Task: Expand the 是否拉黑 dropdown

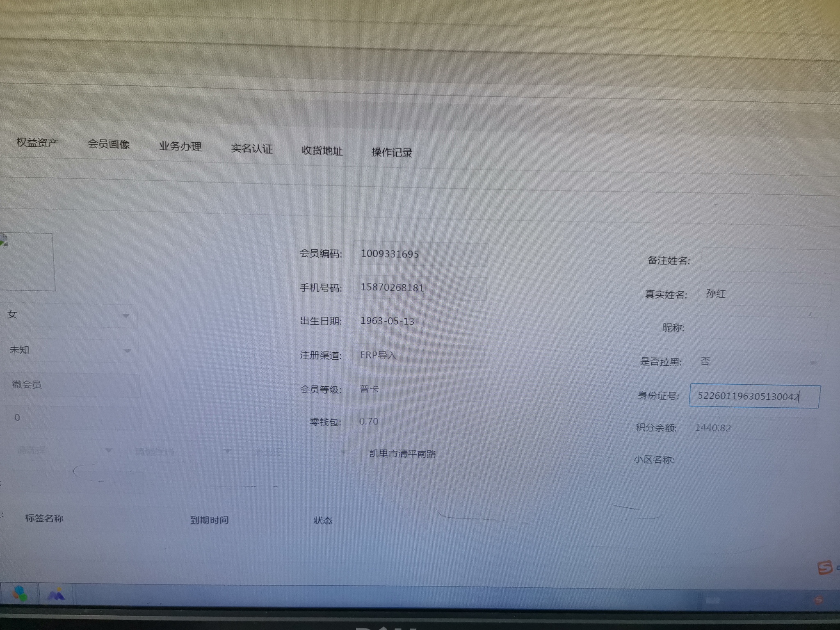Action: point(812,363)
